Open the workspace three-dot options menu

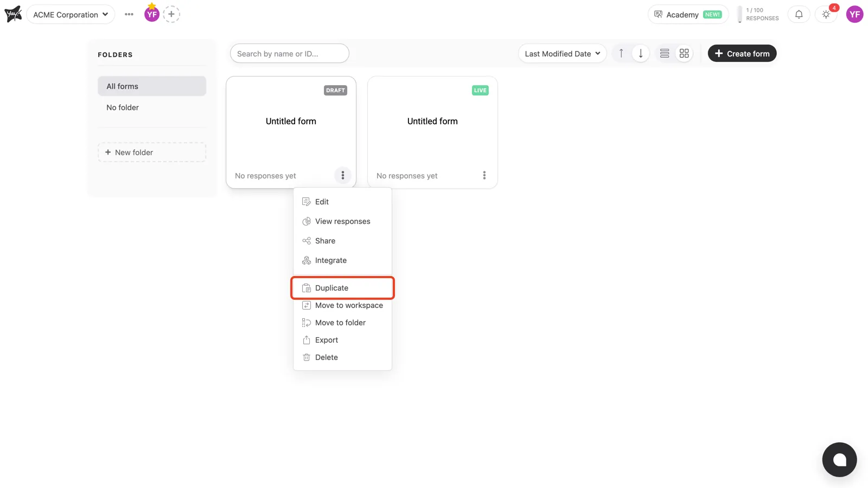point(129,15)
